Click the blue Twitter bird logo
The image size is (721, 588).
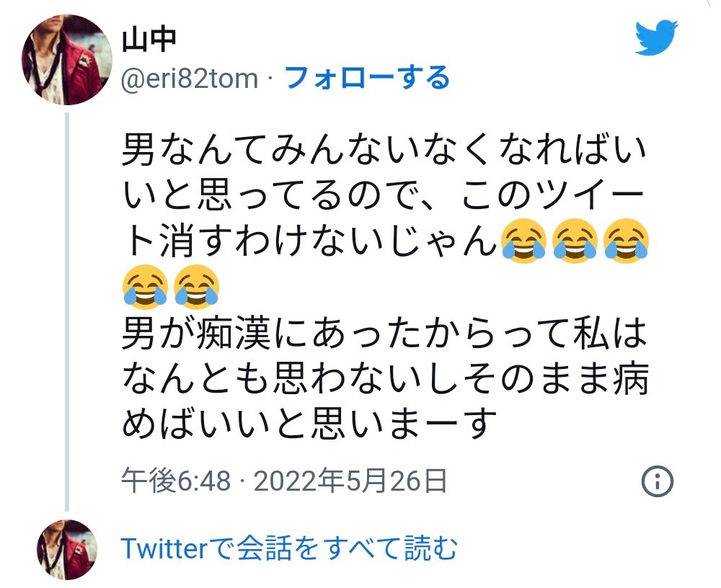(x=656, y=37)
